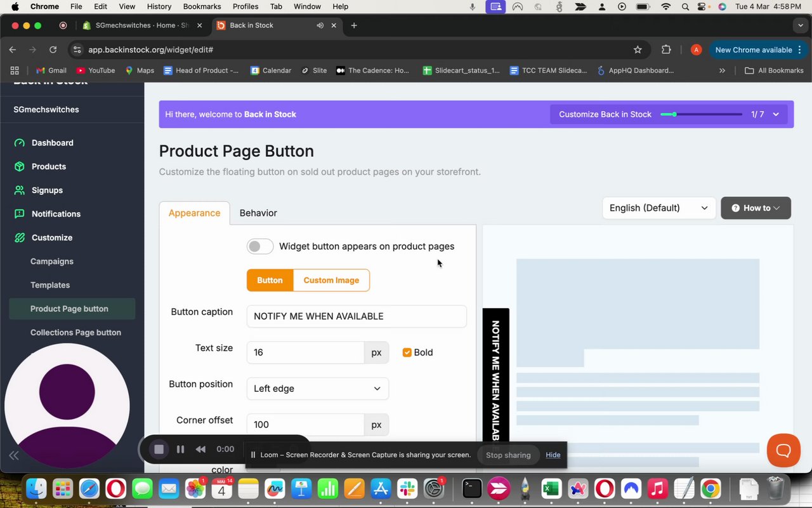Switch to the Behavior tab
The image size is (812, 508).
click(258, 213)
